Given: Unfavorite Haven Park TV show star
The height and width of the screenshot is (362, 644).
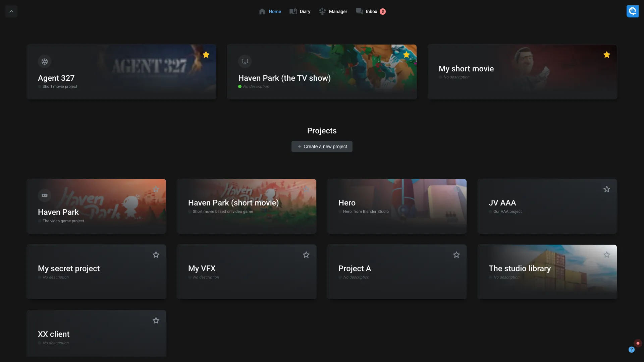Looking at the screenshot, I should (x=406, y=55).
